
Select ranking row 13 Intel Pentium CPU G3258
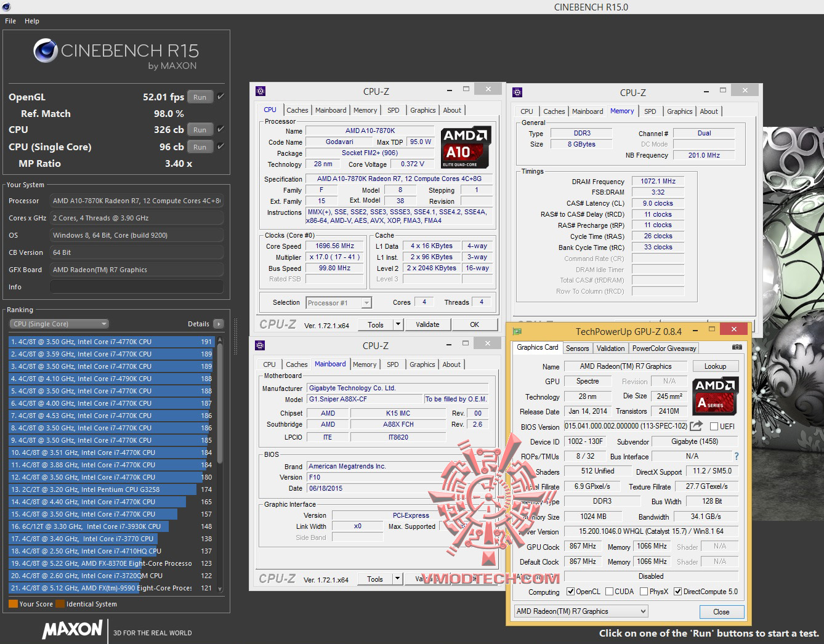pyautogui.click(x=111, y=489)
